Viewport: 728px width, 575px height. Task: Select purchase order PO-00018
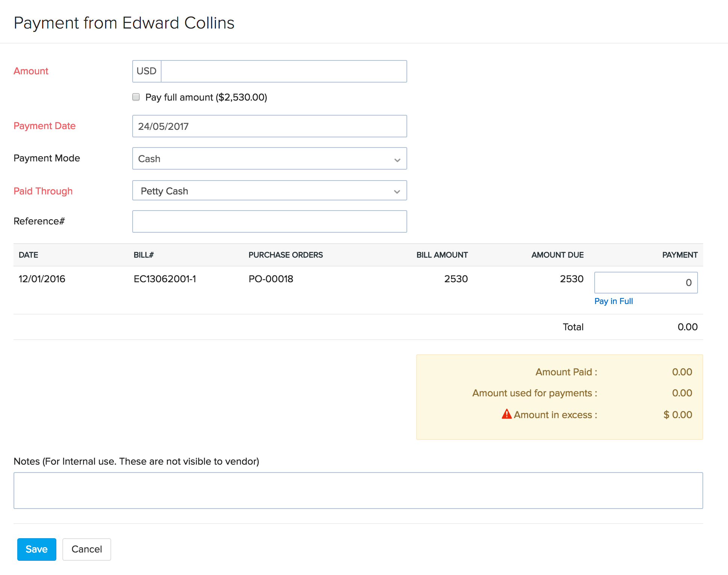(271, 278)
